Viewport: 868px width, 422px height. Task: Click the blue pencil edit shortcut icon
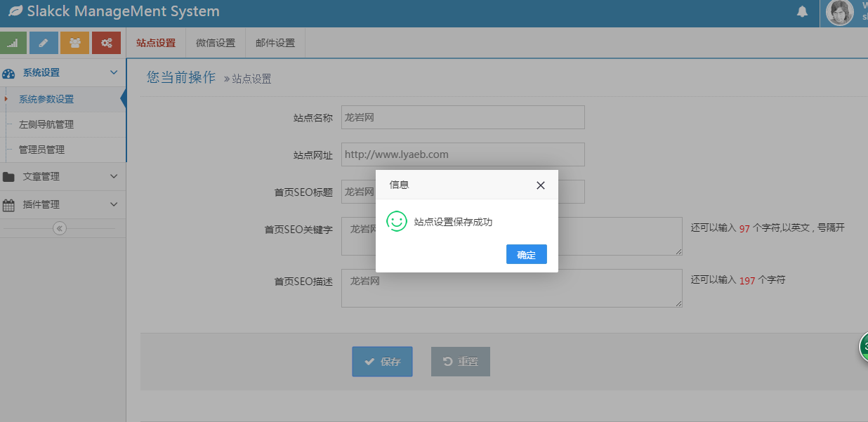coord(44,43)
